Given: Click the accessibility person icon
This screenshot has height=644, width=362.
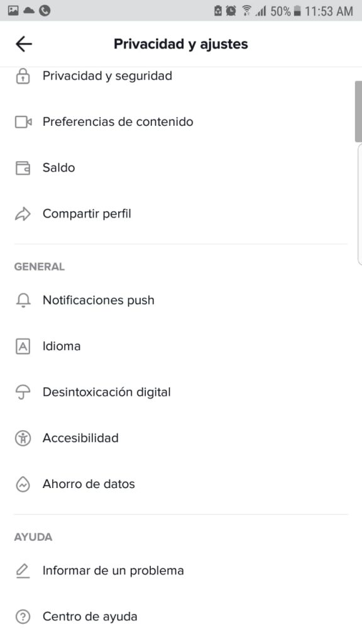Looking at the screenshot, I should (23, 438).
